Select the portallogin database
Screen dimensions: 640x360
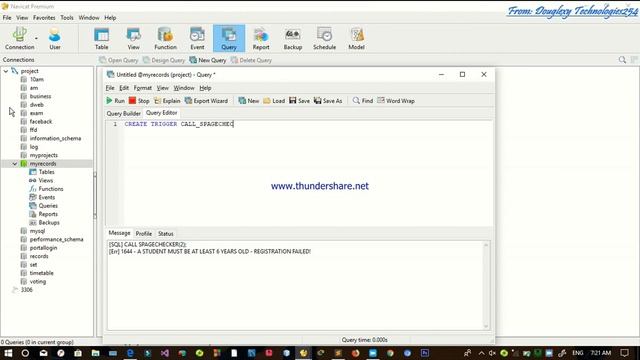coord(43,248)
